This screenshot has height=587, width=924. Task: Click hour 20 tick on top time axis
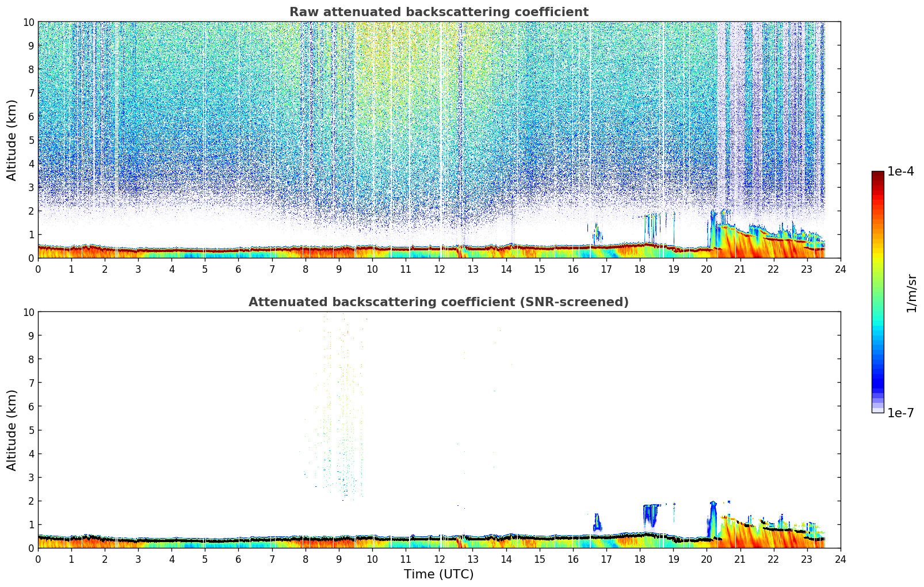pos(707,269)
